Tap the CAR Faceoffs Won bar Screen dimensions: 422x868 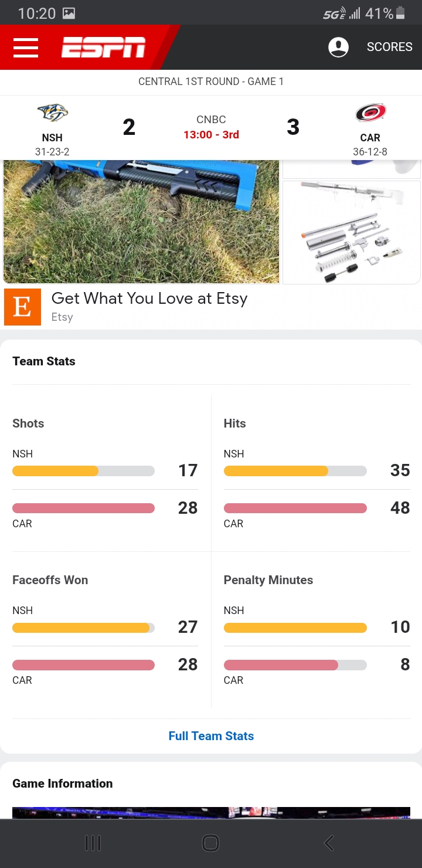point(83,664)
